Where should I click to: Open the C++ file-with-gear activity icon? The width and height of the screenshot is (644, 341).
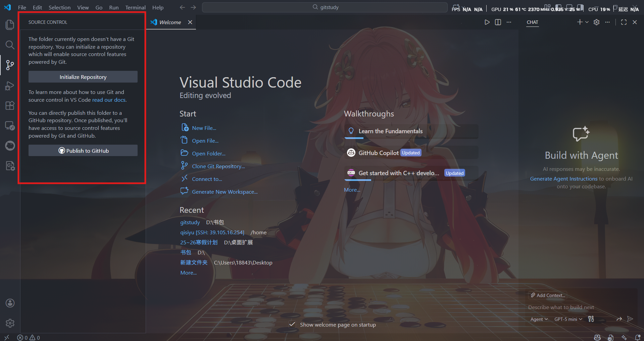tap(10, 166)
